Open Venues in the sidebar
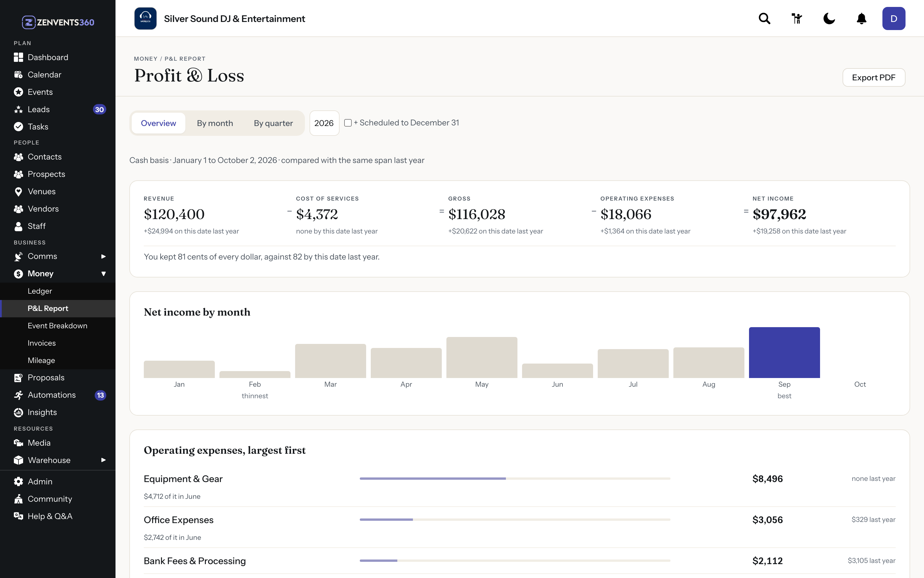This screenshot has height=578, width=924. [58, 192]
